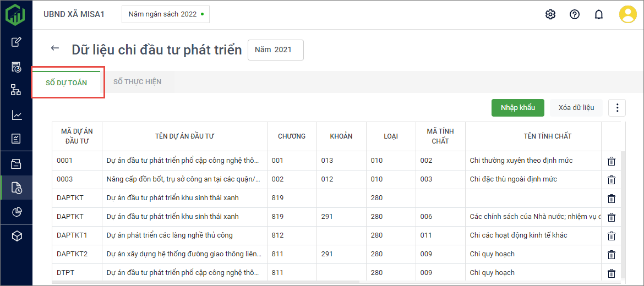The image size is (644, 286).
Task: Delete the row for project 0001
Action: tap(611, 161)
